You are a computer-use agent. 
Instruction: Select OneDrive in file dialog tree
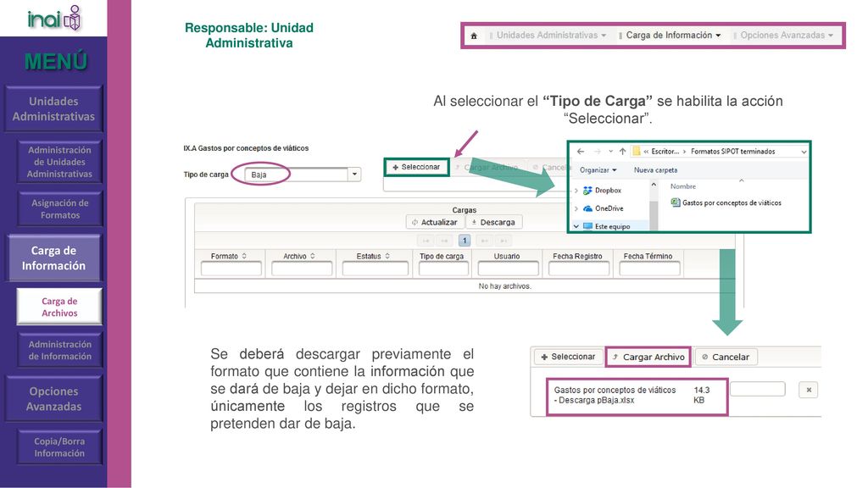604,208
